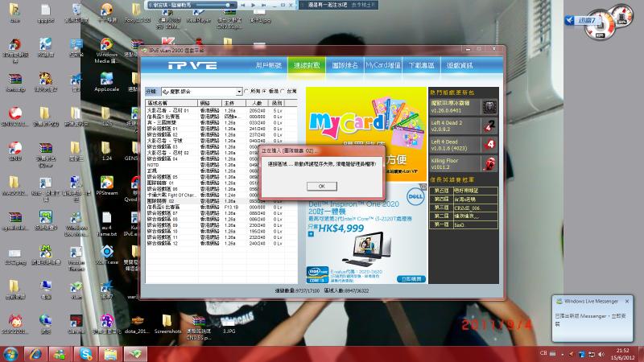Select room row 信長盃5 比賽區

click(221, 117)
